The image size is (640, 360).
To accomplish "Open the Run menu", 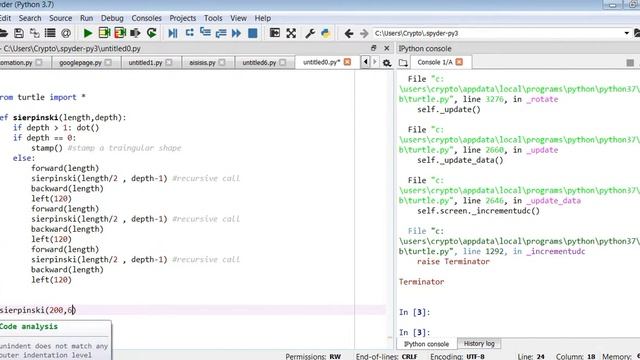I will click(86, 18).
